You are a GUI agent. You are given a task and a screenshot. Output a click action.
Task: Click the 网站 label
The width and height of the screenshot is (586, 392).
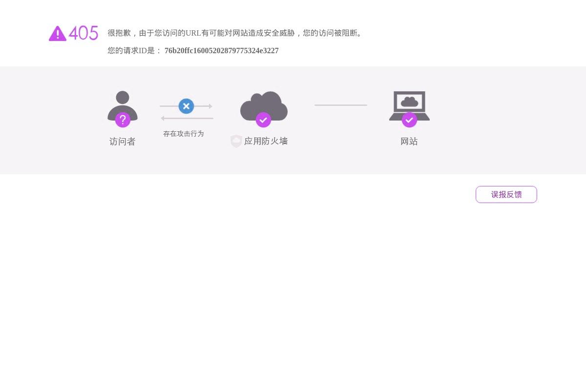click(x=409, y=142)
